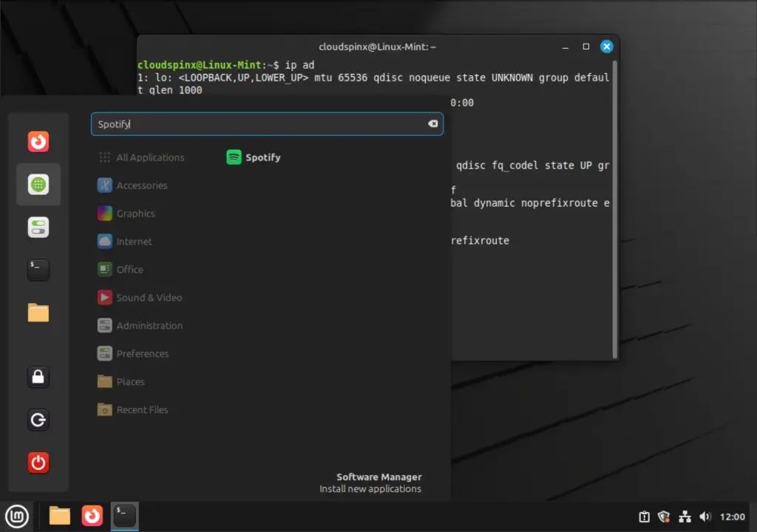The image size is (757, 532).
Task: Open Firefox from the menu sidebar
Action: (38, 141)
